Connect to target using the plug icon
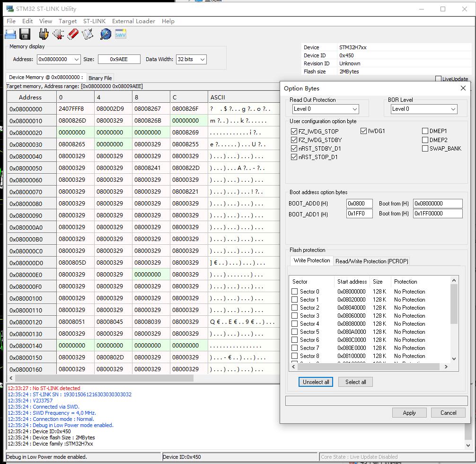 [x=44, y=34]
